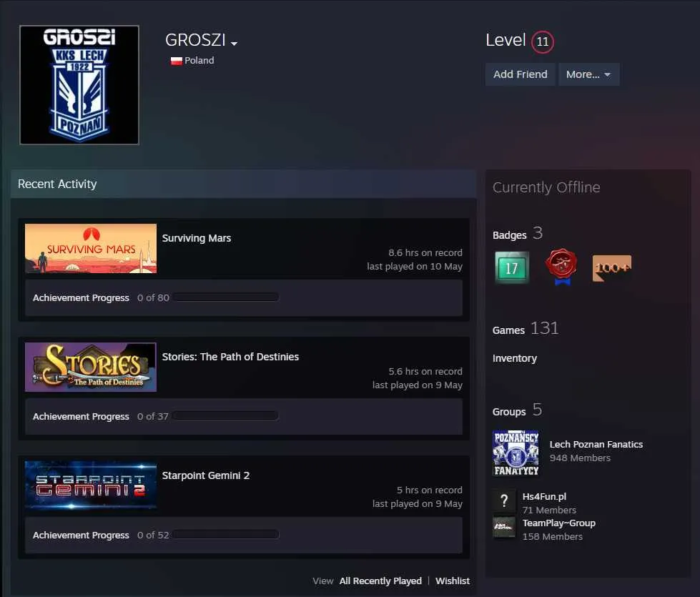700x597 pixels.
Task: Click the red wax seal badge
Action: point(561,267)
